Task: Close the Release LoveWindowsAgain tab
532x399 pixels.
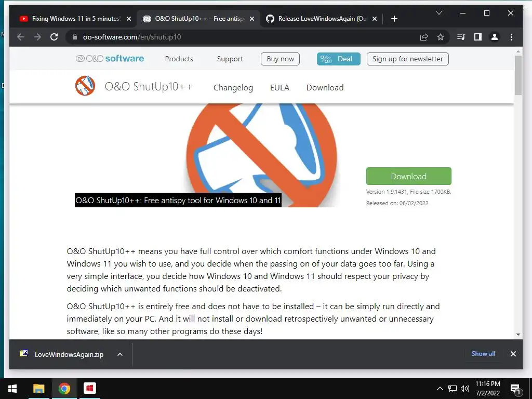Action: click(374, 19)
